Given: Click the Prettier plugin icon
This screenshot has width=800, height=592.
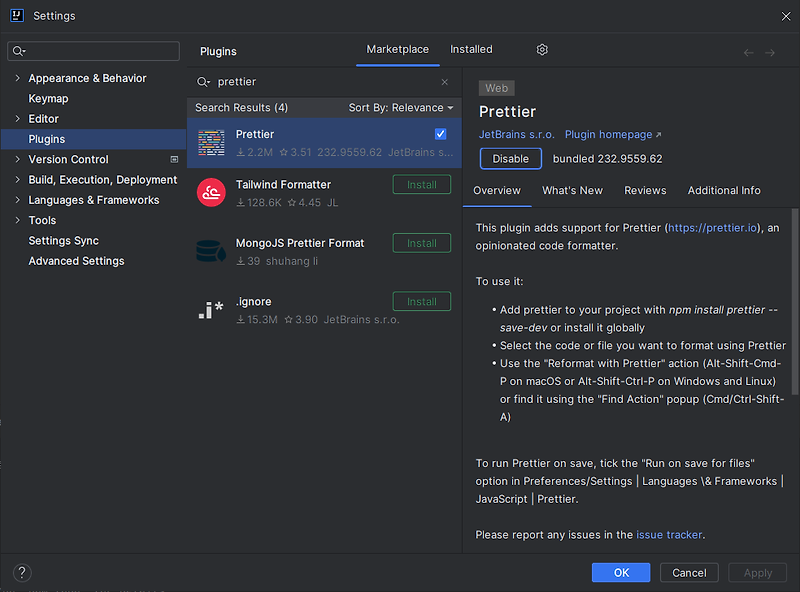Looking at the screenshot, I should (x=211, y=143).
